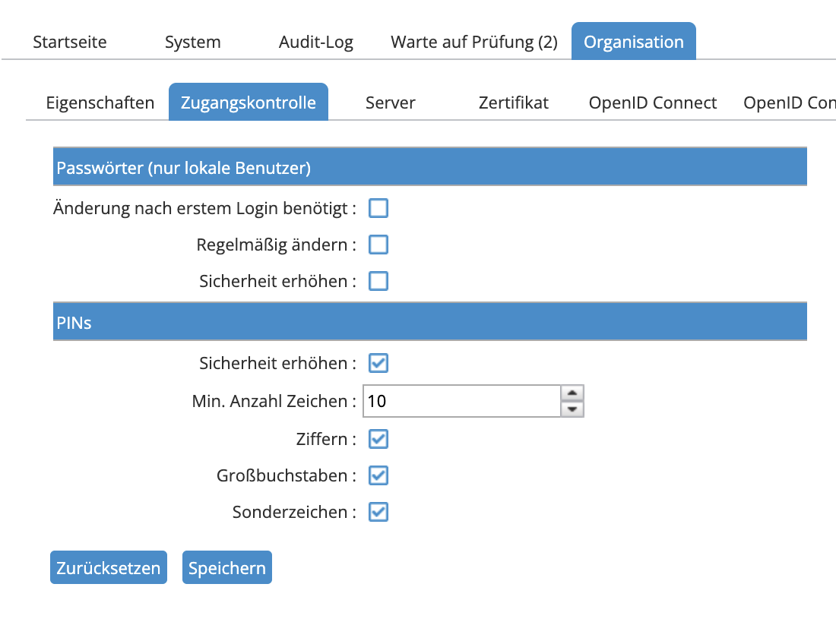Image resolution: width=836 pixels, height=644 pixels.
Task: Enable 'Sicherheit erhöhen' for Passwörter
Action: tap(378, 280)
